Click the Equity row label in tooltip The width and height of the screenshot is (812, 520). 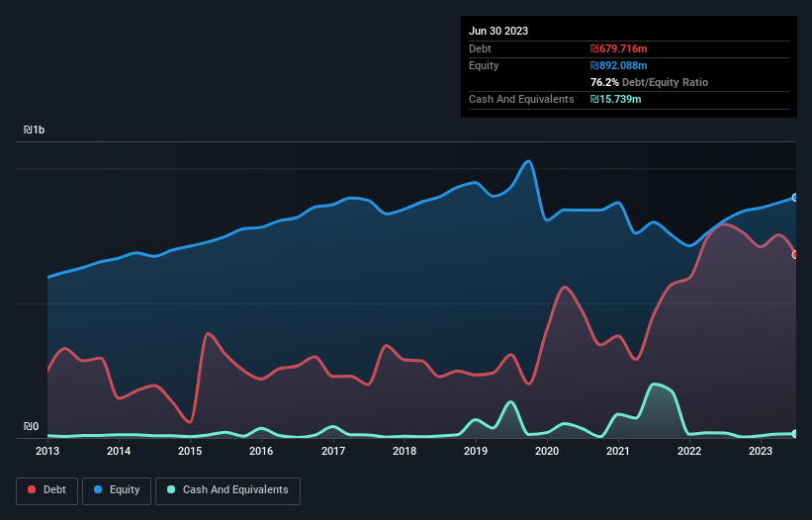coord(484,65)
